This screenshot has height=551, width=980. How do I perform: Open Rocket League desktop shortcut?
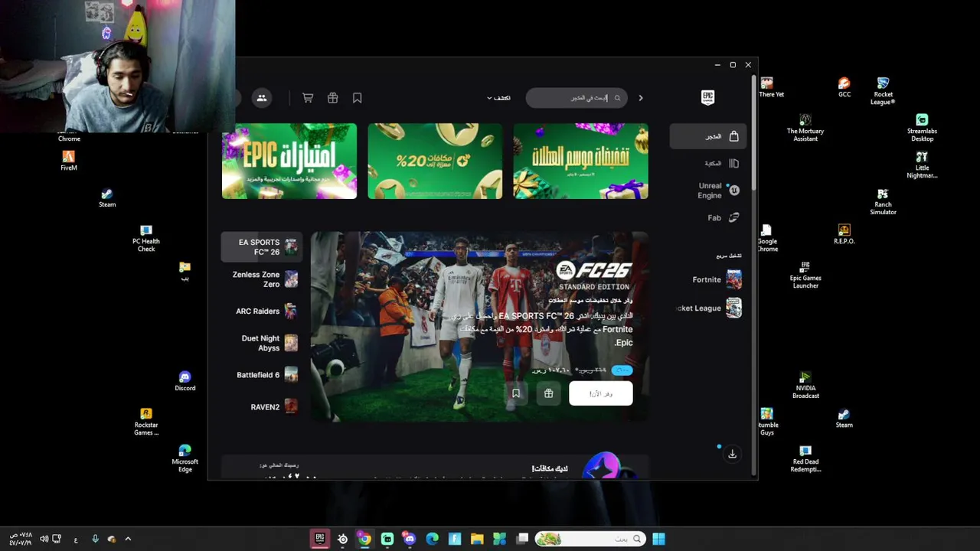click(883, 91)
